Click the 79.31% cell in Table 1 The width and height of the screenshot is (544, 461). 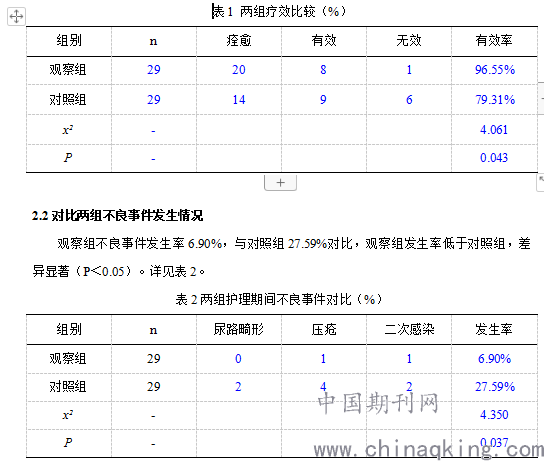coord(495,100)
